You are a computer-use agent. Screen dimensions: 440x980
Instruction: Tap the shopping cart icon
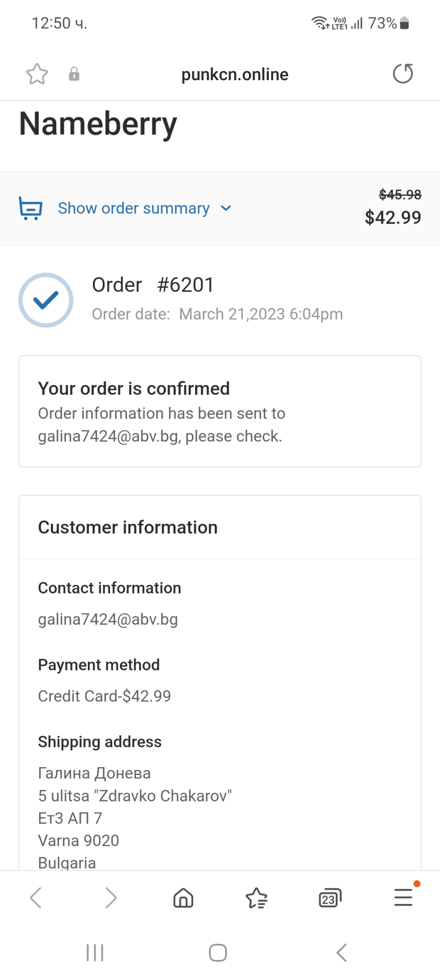pos(30,208)
